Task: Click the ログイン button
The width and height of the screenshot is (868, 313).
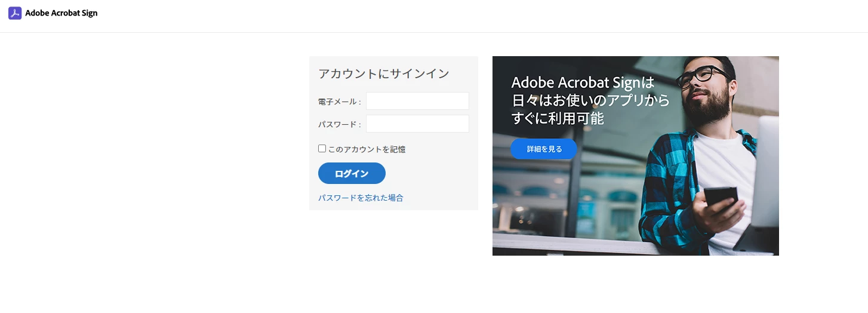Action: coord(352,173)
